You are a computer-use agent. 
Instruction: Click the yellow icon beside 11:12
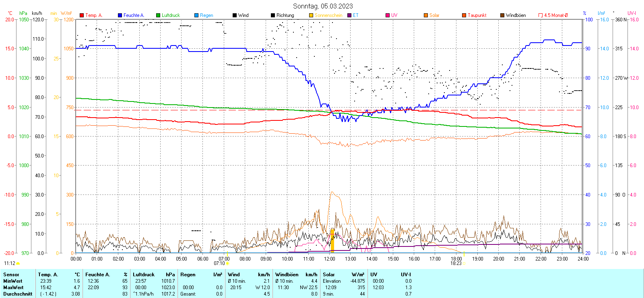pos(18,263)
